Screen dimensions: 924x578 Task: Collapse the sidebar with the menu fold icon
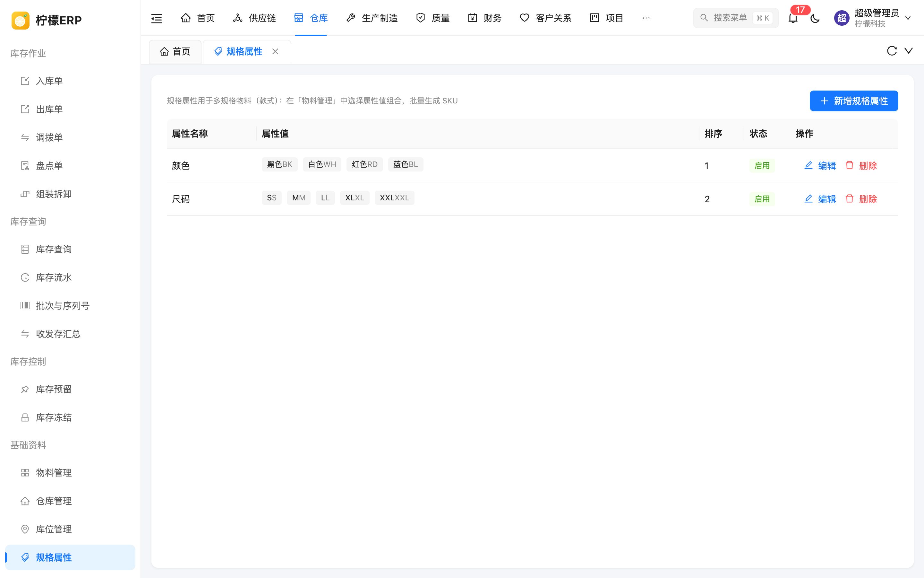coord(157,18)
